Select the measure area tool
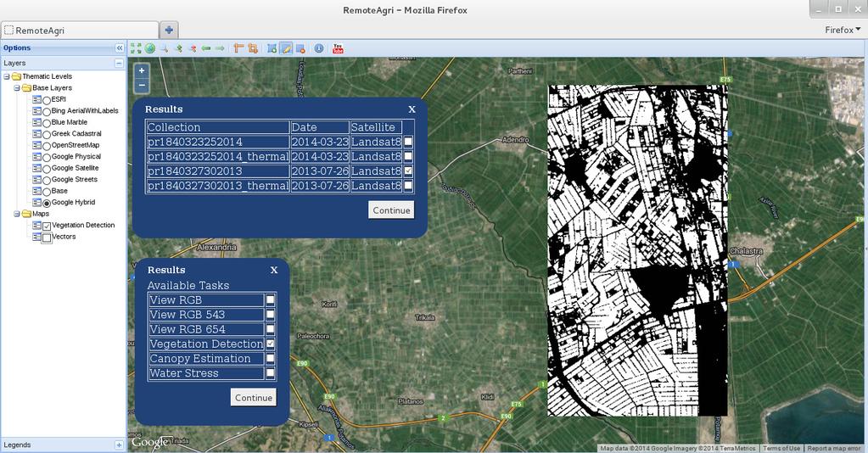This screenshot has width=868, height=453. click(253, 48)
